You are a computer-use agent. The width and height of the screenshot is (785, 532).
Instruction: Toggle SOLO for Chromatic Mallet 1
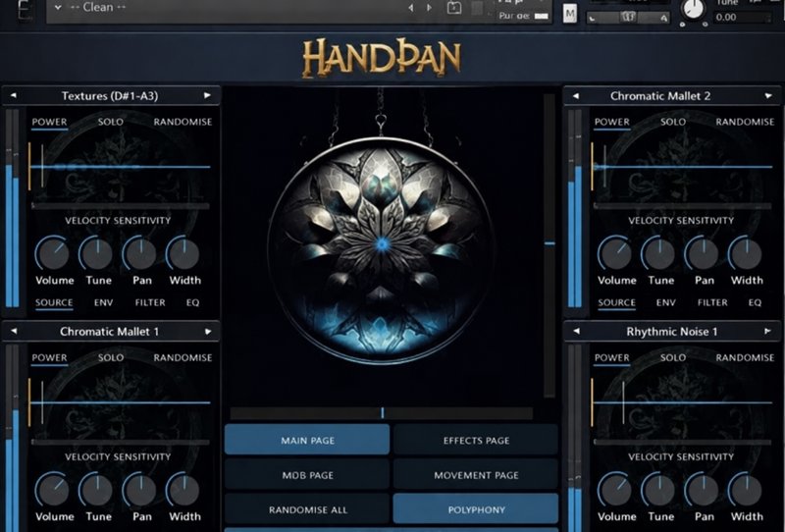[111, 357]
